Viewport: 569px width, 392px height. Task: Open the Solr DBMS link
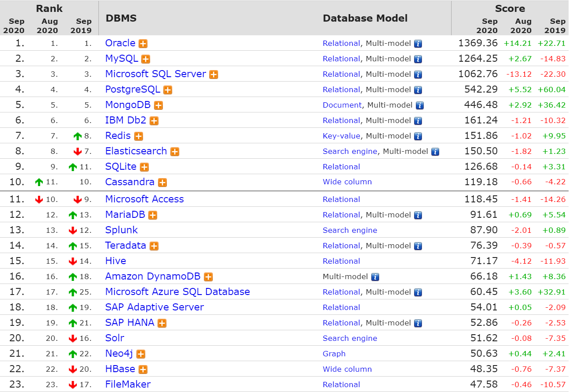pos(115,338)
